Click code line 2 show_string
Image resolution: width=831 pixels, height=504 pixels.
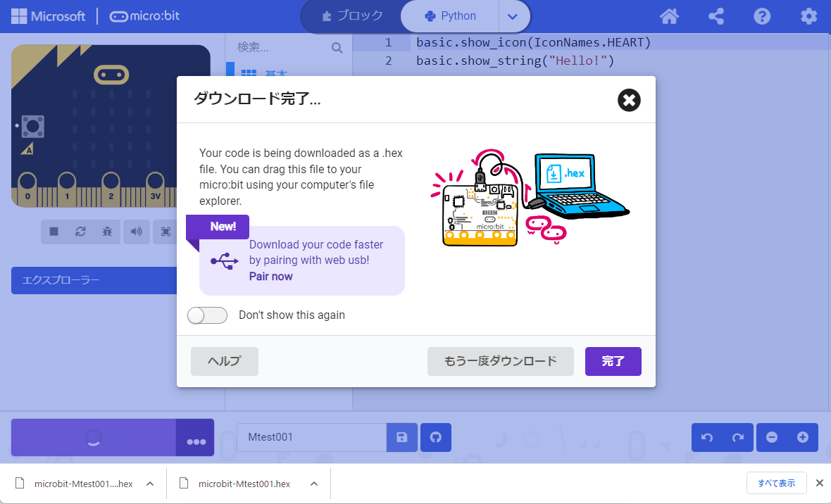tap(515, 61)
